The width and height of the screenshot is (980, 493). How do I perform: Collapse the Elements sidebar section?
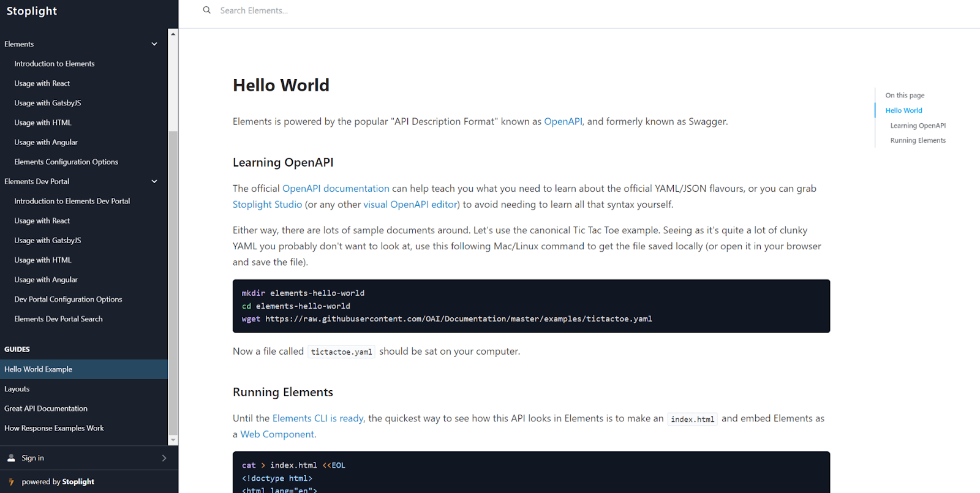pos(154,44)
